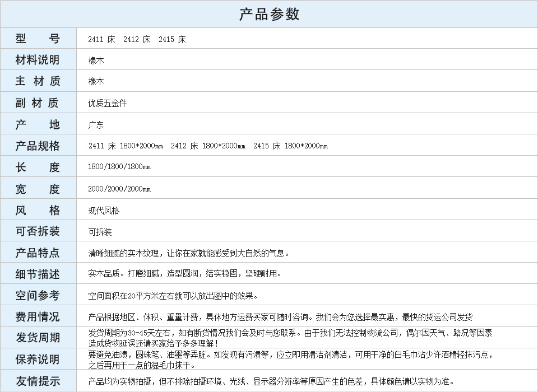This screenshot has height=392, width=538.
Task: Click the 可拆装 value
Action: [x=100, y=232]
